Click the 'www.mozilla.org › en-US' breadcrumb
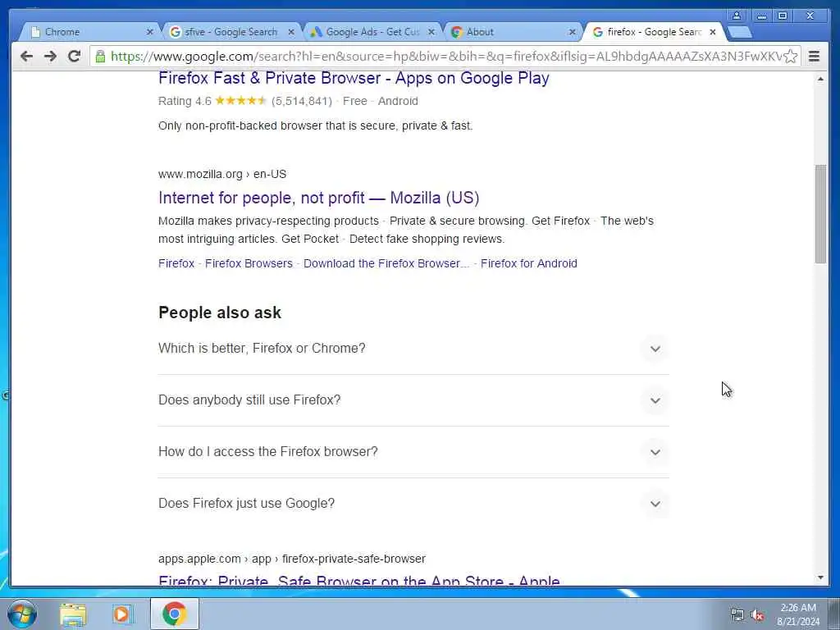The height and width of the screenshot is (630, 840). (222, 174)
